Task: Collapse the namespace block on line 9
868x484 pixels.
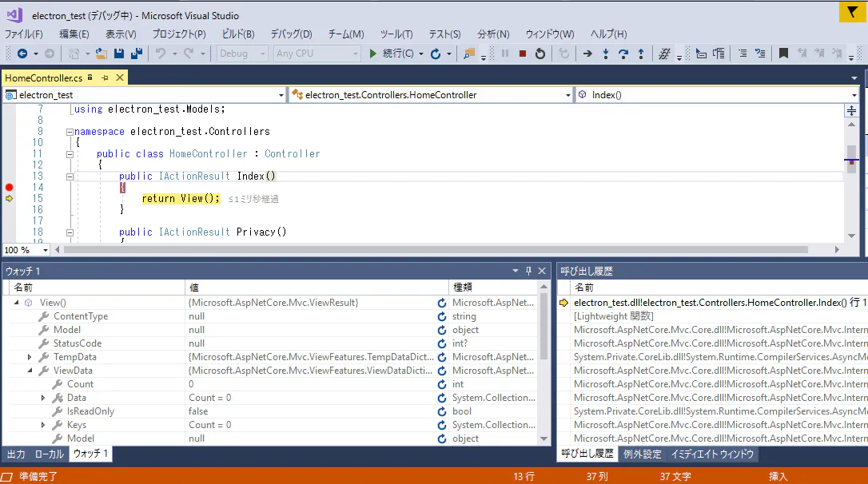Action: [70, 133]
